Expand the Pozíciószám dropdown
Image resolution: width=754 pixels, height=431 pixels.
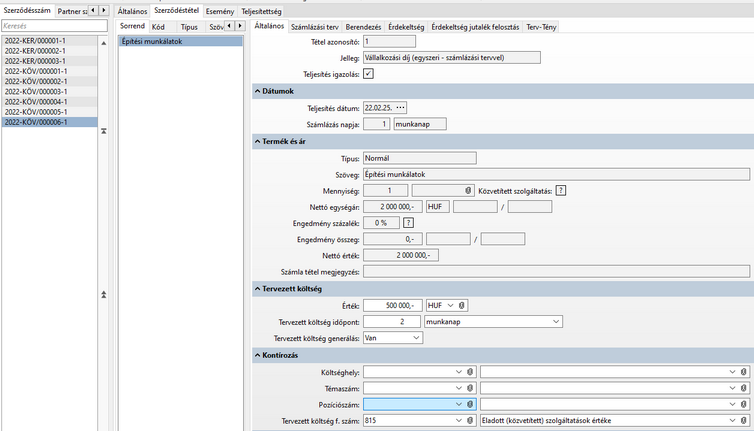(458, 404)
